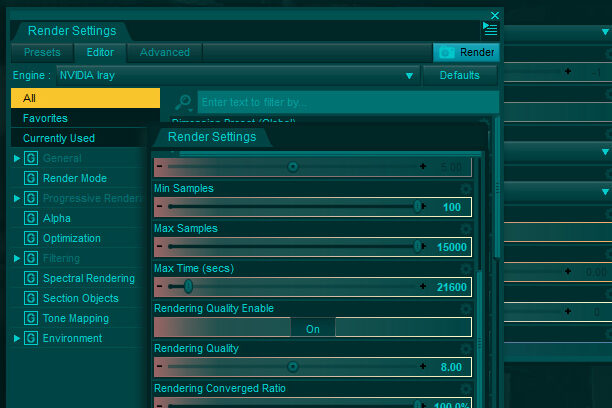Open gear options for Min Samples
612x408 pixels.
(x=465, y=188)
